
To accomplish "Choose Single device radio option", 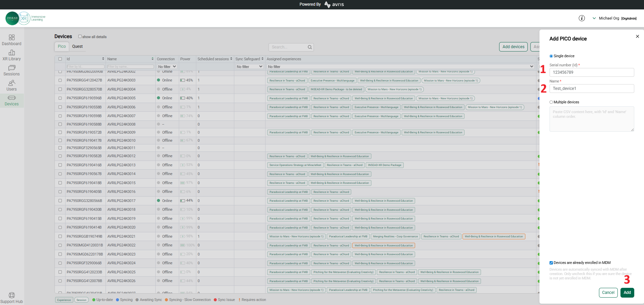I will click(551, 56).
